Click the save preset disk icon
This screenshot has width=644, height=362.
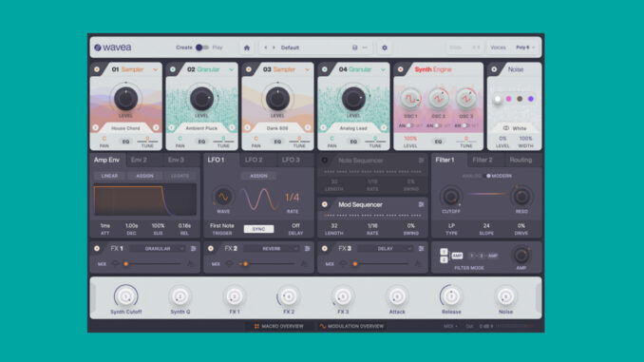coord(355,48)
